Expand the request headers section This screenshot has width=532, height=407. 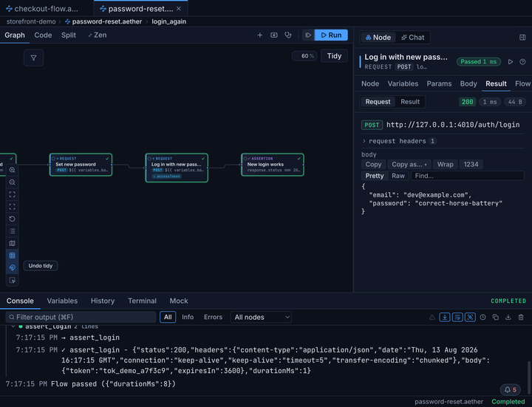click(399, 141)
